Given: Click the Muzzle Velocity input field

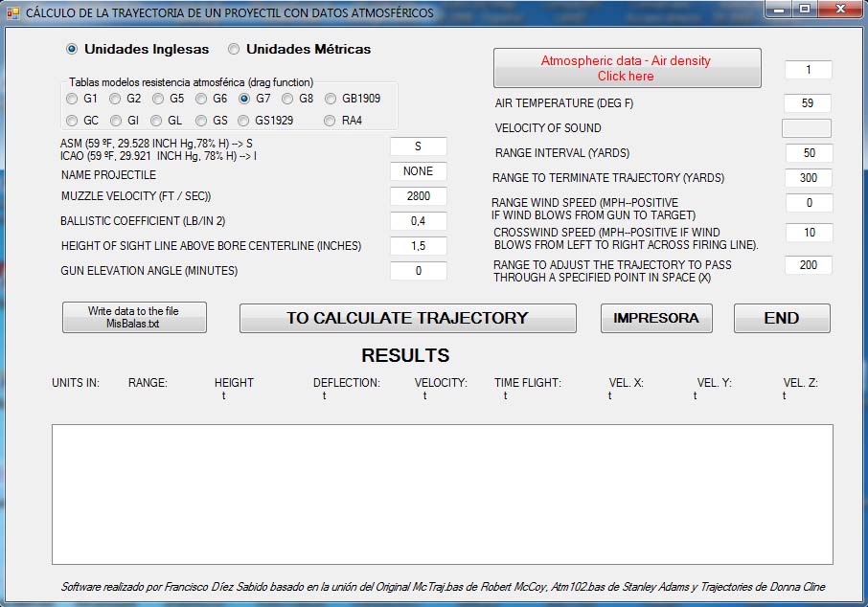Looking at the screenshot, I should (x=418, y=196).
